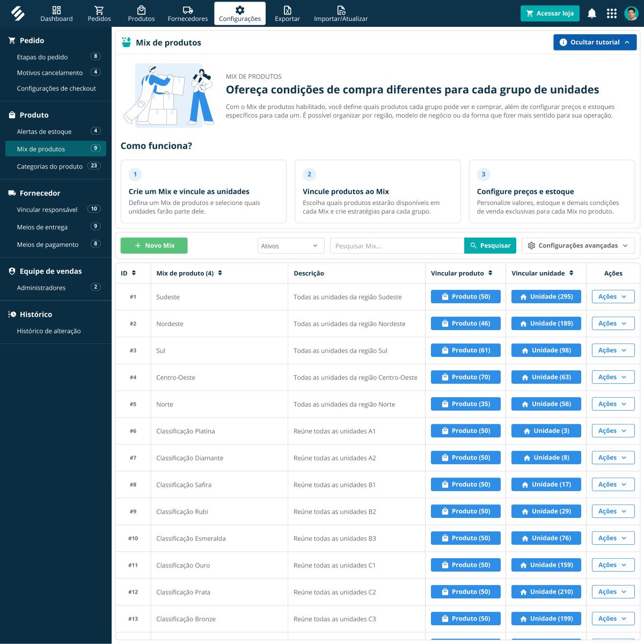Open the user profile avatar

coord(632,13)
